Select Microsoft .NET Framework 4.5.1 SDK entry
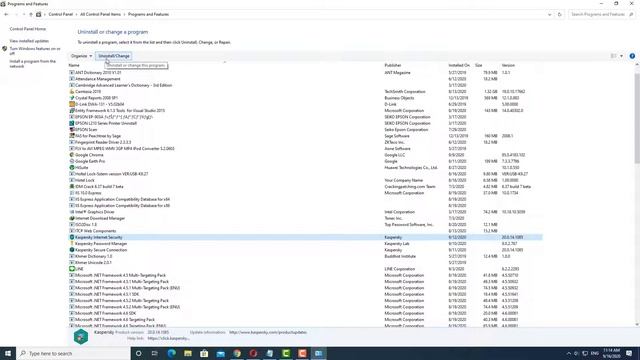The width and height of the screenshot is (640, 360). (x=107, y=294)
